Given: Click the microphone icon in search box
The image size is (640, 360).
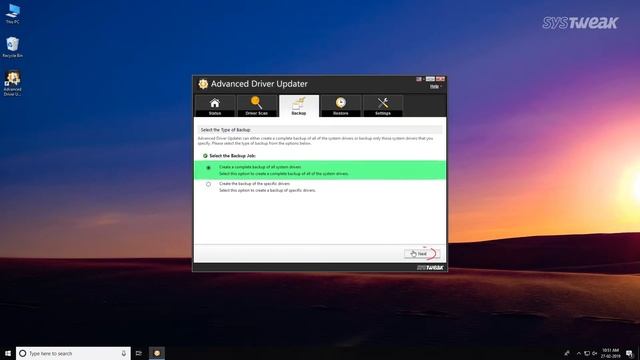Looking at the screenshot, I should click(x=124, y=353).
